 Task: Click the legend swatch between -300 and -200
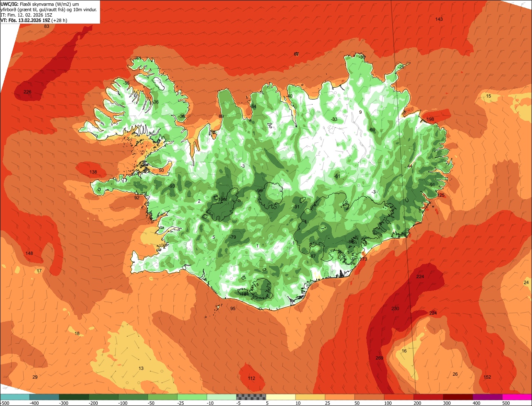pos(74,397)
